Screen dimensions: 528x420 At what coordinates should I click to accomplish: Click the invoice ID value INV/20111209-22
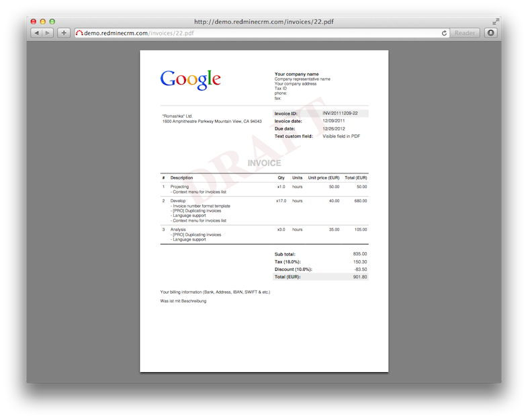pos(345,114)
